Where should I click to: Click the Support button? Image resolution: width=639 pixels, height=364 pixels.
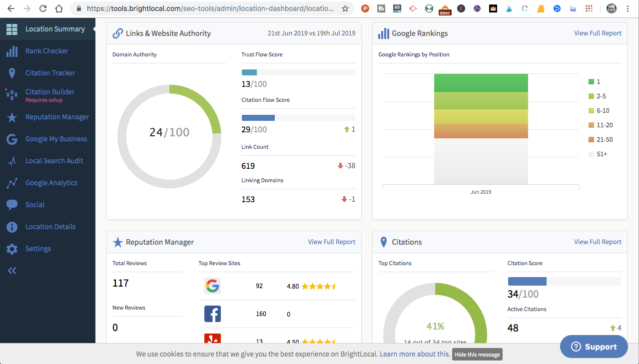point(594,347)
